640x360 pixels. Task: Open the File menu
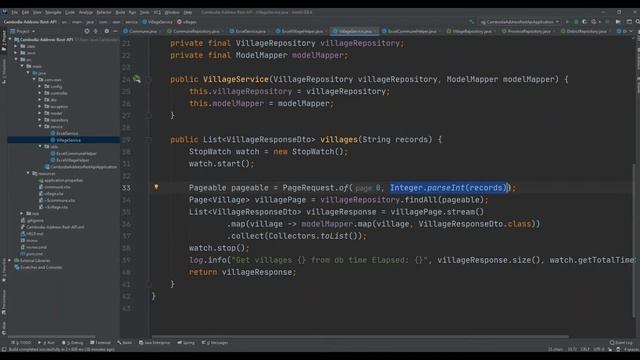coord(15,12)
